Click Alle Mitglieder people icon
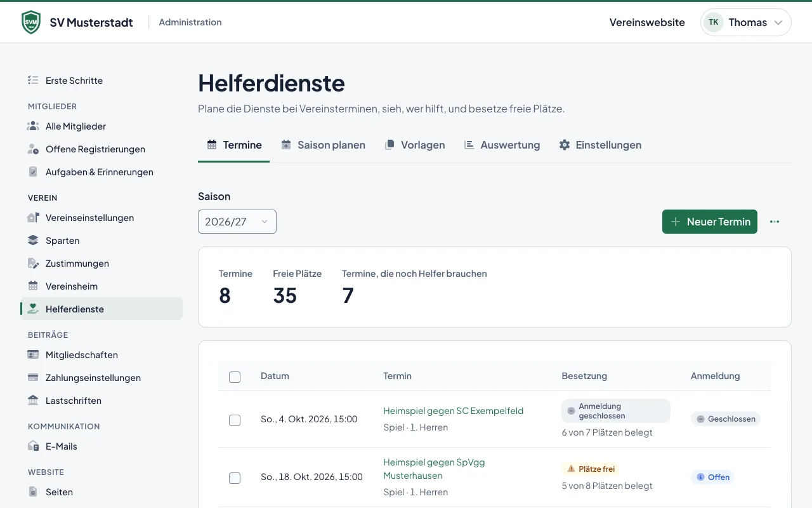 (33, 126)
